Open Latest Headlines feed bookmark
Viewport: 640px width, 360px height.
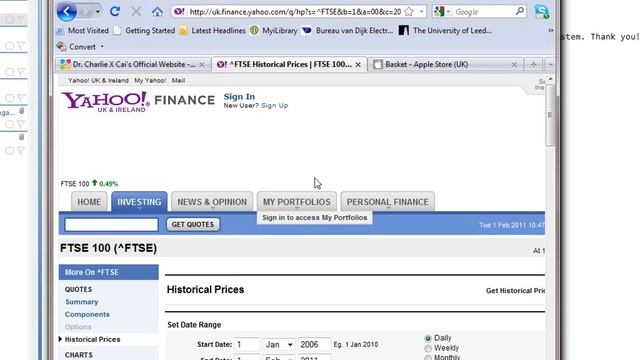pyautogui.click(x=213, y=31)
